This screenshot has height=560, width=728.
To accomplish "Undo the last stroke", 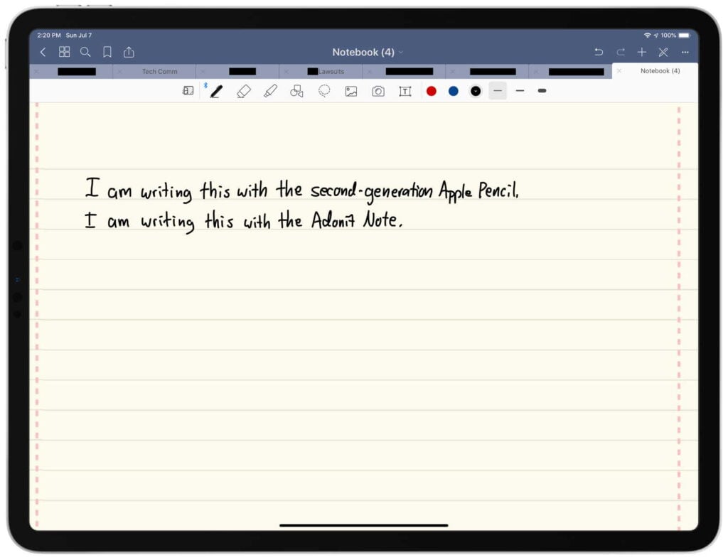I will (599, 52).
